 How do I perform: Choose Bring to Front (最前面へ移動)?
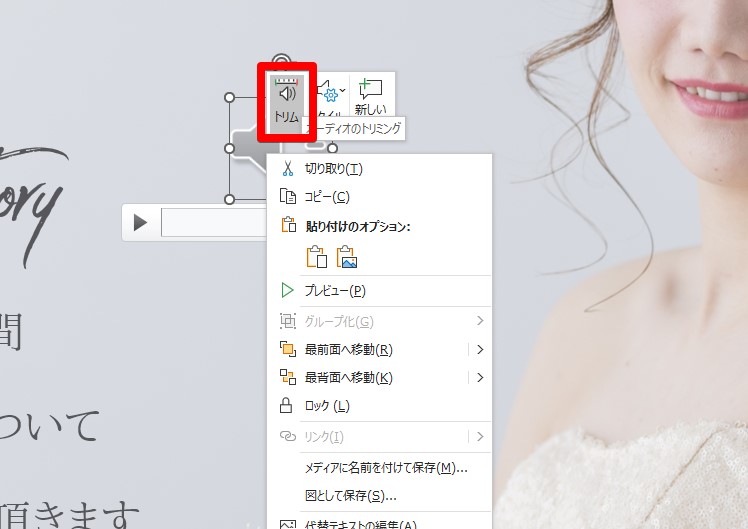348,350
